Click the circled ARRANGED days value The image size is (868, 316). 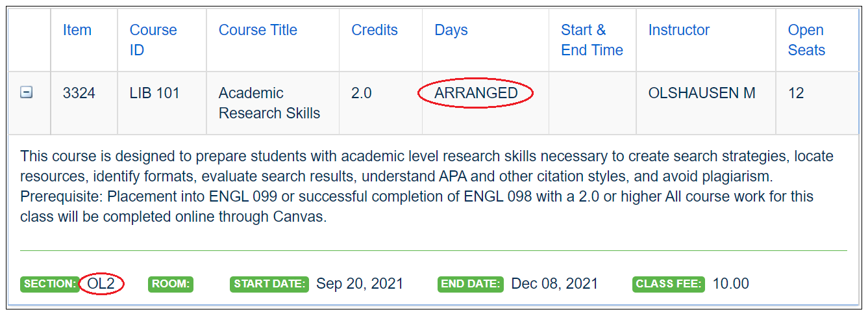click(476, 93)
